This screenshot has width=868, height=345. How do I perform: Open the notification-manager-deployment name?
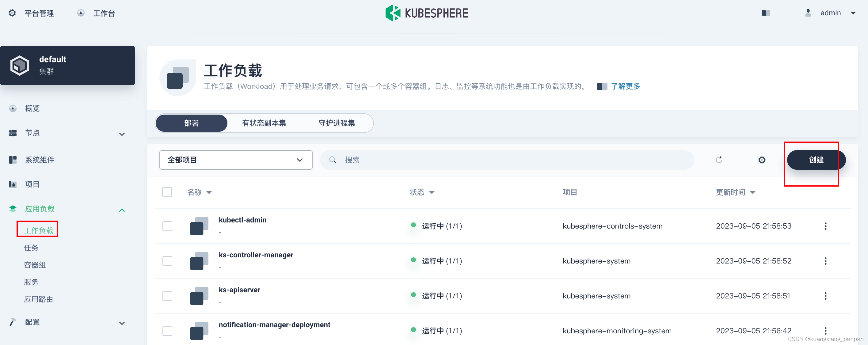[x=274, y=325]
